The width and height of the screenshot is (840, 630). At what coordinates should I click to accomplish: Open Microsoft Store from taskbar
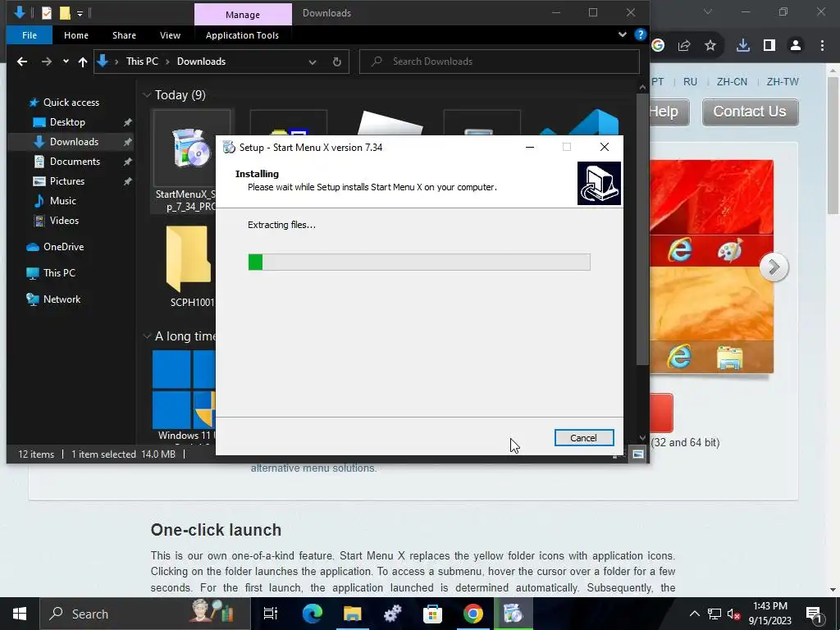432,614
